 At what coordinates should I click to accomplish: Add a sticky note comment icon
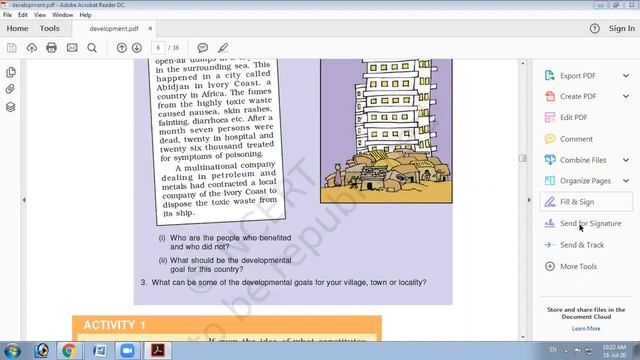coord(202,48)
